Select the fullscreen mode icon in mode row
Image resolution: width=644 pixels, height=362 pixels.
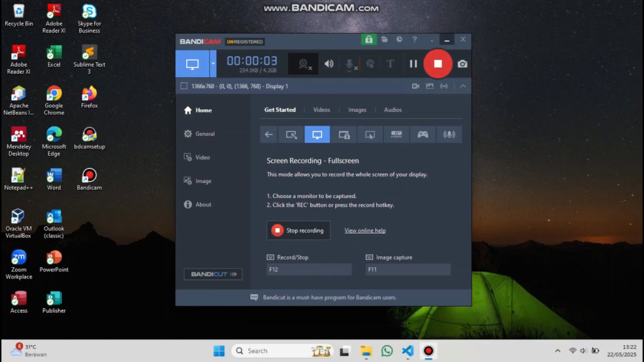click(x=317, y=134)
